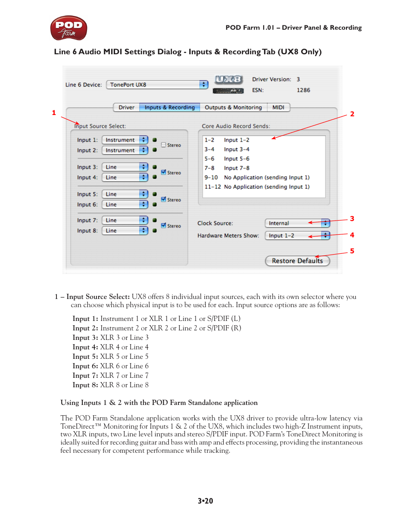The width and height of the screenshot is (411, 532).
Task: Go to the MIDI tab
Action: [278, 107]
